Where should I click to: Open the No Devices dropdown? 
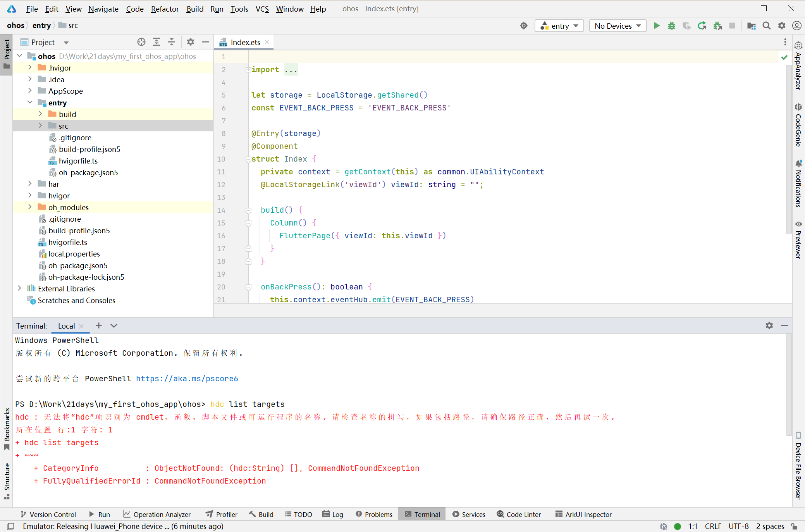618,26
